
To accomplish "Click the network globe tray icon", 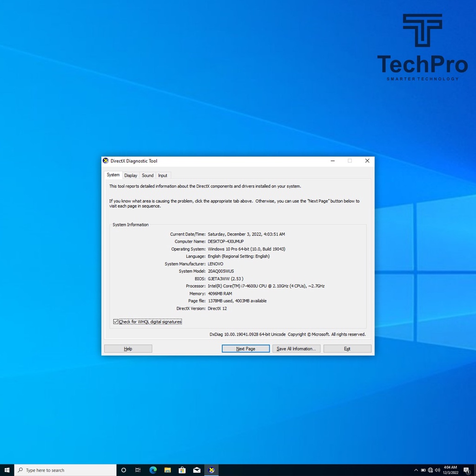I will [430, 470].
